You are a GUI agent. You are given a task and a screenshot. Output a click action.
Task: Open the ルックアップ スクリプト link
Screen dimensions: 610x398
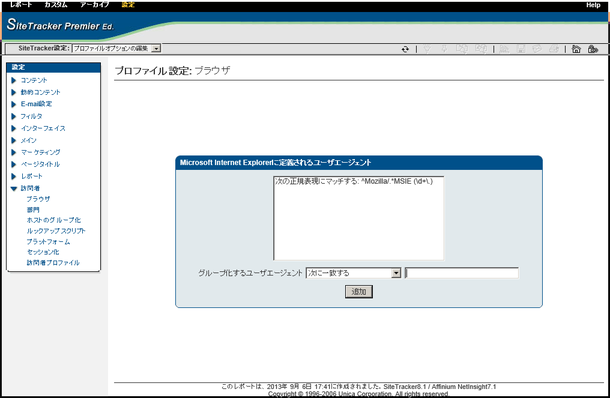click(56, 231)
